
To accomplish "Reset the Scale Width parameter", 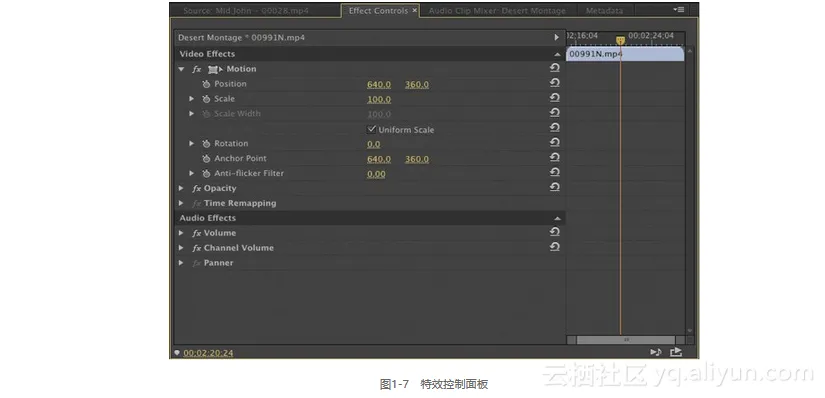I will pyautogui.click(x=555, y=113).
